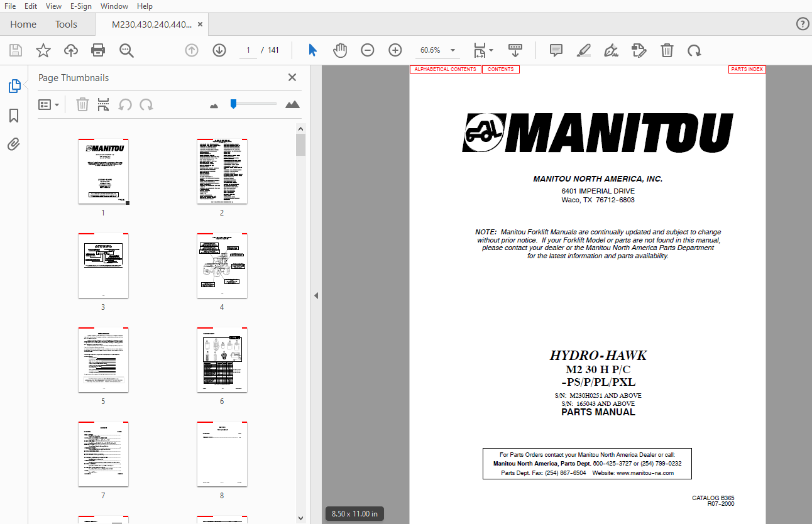The image size is (812, 524).
Task: Click the PARTS INDEX link
Action: point(747,69)
